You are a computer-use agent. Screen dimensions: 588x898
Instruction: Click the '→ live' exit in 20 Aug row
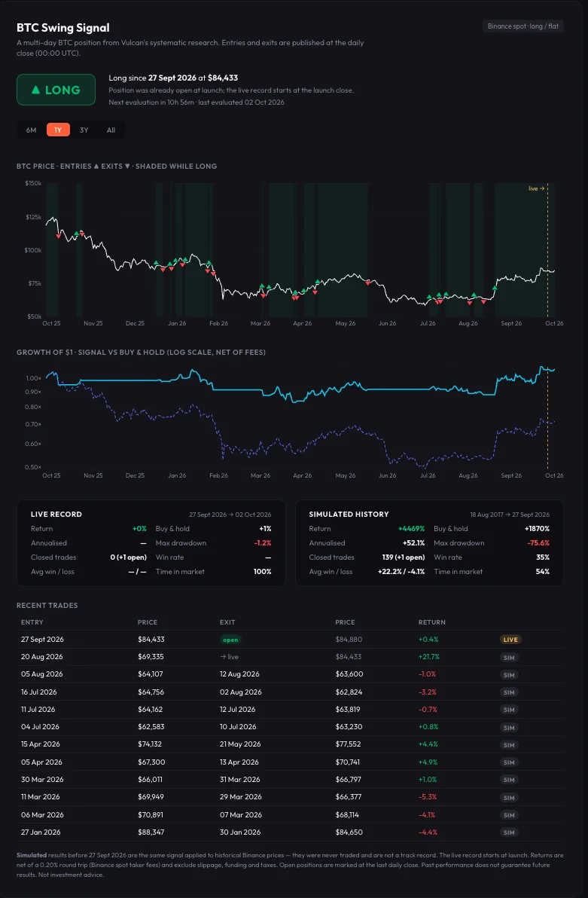229,657
